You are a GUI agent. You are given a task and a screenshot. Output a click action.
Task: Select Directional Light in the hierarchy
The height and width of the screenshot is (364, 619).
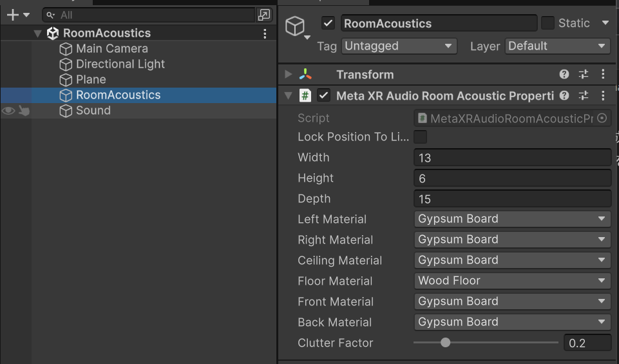point(120,64)
